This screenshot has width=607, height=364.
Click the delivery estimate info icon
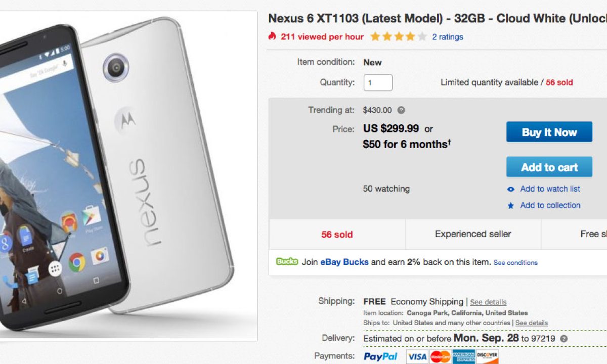563,339
